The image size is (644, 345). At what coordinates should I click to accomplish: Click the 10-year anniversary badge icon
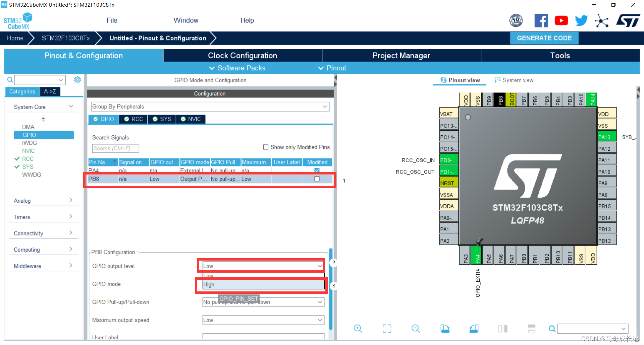[x=516, y=21]
